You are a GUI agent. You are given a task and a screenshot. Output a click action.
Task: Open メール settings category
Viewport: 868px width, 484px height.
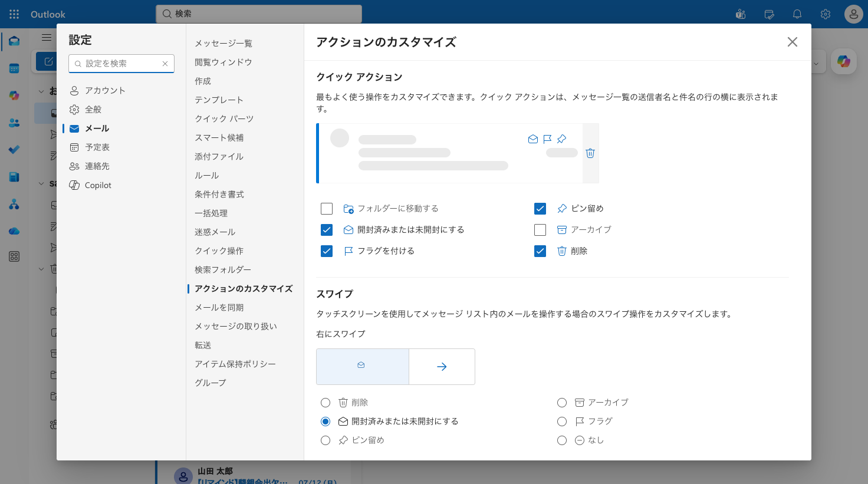(x=121, y=129)
